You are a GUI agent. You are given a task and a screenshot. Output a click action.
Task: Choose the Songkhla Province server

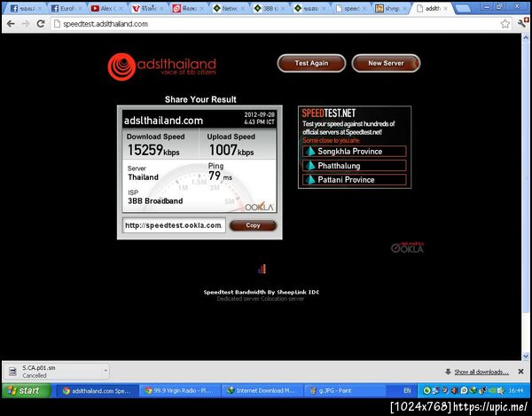tap(354, 152)
